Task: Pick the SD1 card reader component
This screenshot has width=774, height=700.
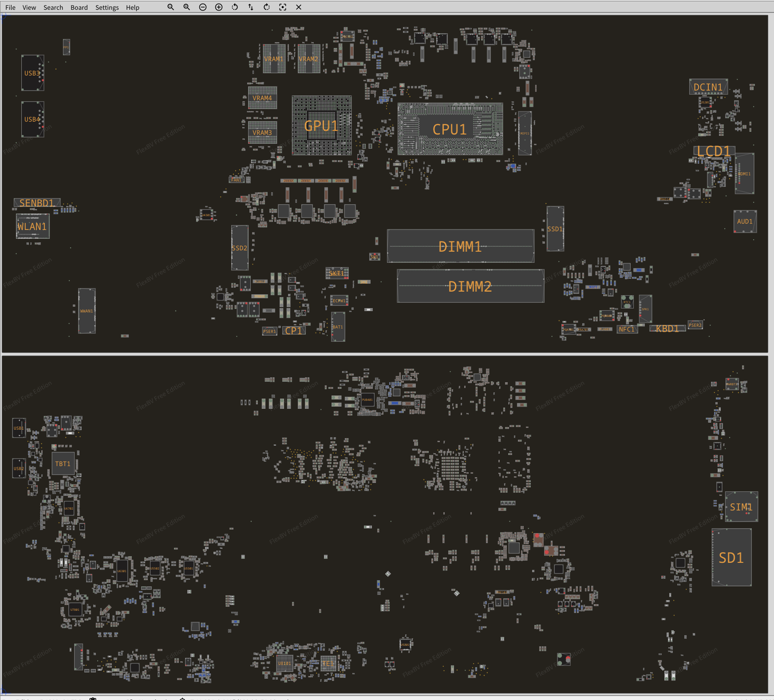Action: point(731,558)
